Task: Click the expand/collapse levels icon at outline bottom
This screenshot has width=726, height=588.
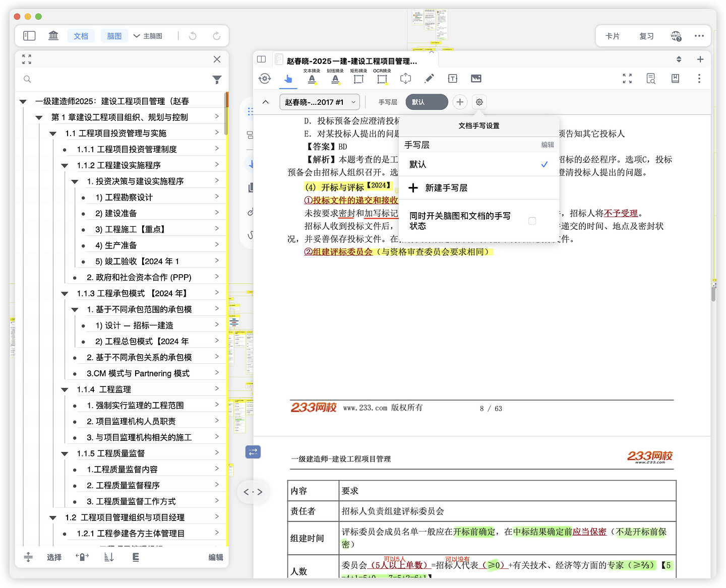Action: [28, 557]
